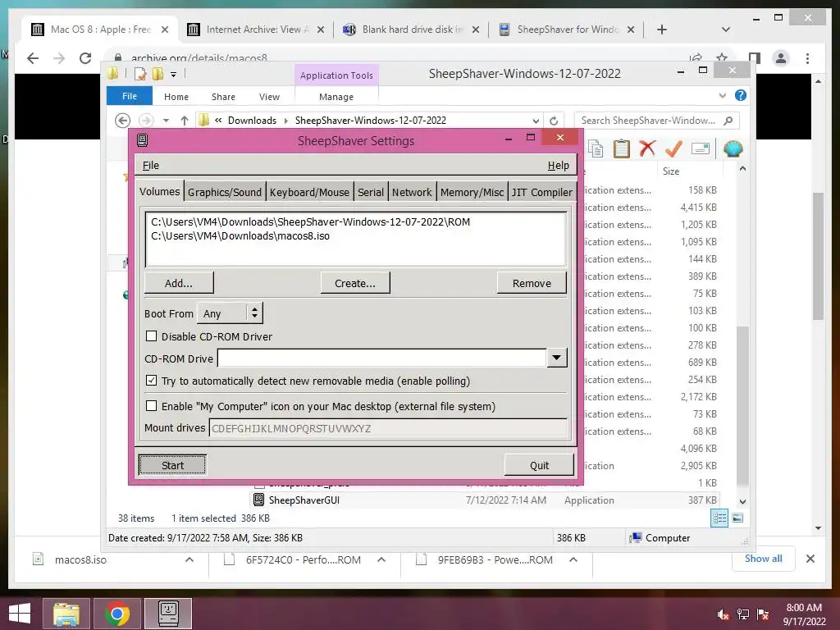Viewport: 840px width, 630px height.
Task: Open the Home ribbon tab in Explorer
Action: [x=176, y=97]
